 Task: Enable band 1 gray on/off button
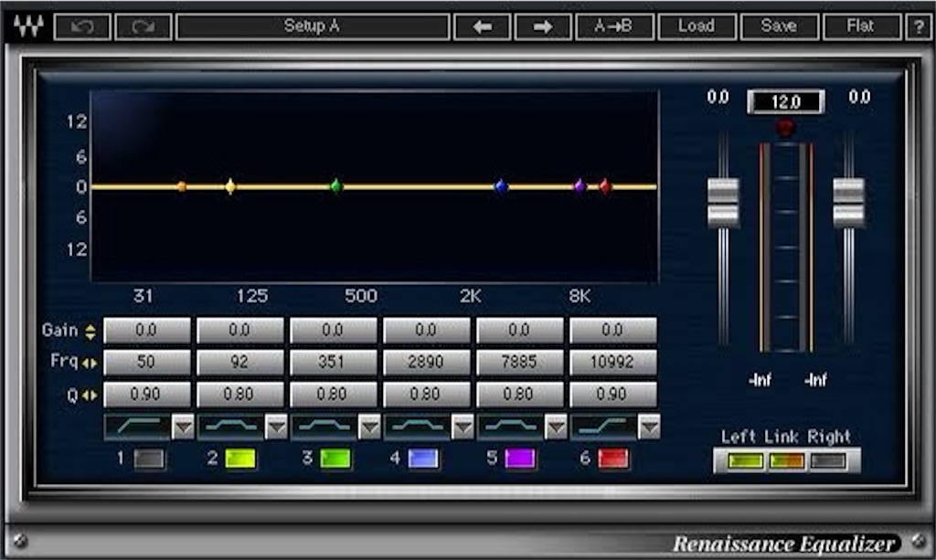point(149,459)
